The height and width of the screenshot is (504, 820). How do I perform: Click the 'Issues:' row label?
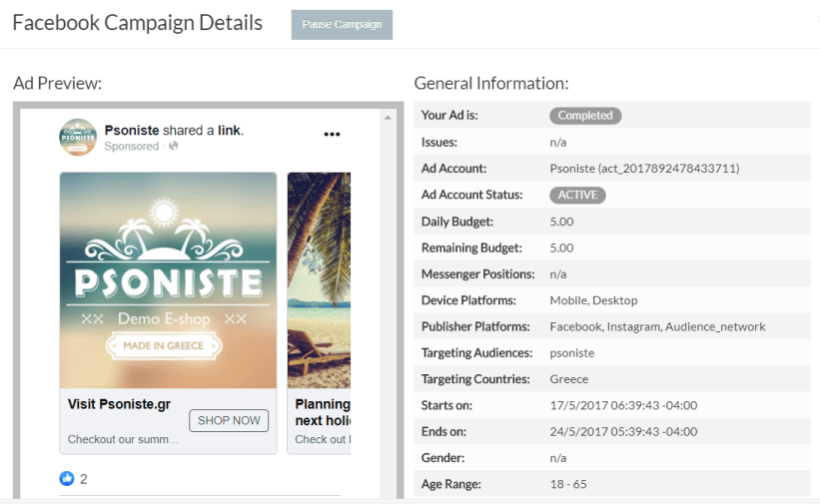coord(439,142)
